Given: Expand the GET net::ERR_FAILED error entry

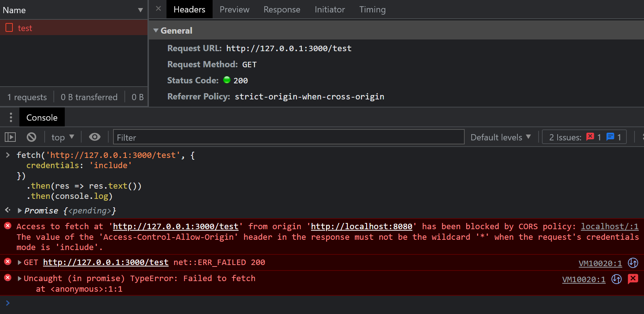Looking at the screenshot, I should point(20,262).
